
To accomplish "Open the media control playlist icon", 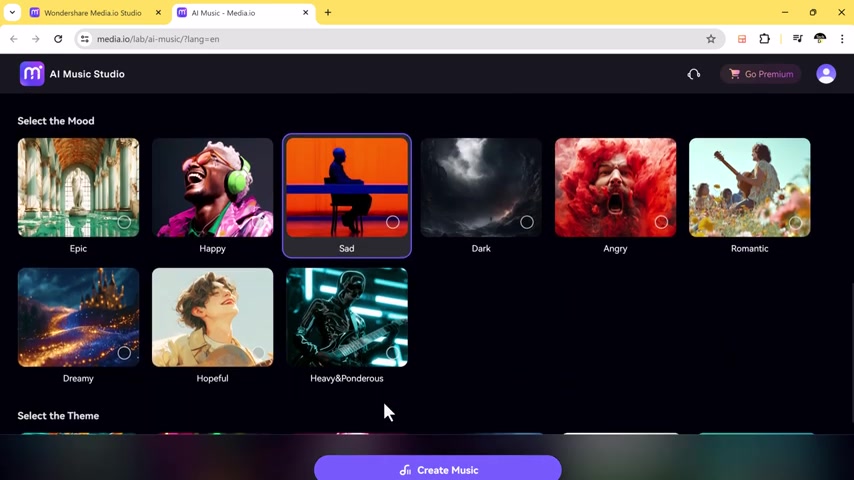I will tap(797, 39).
